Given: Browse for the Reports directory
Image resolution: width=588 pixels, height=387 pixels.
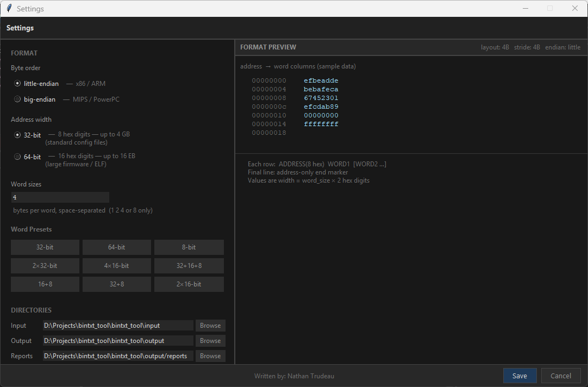Looking at the screenshot, I should (x=210, y=356).
